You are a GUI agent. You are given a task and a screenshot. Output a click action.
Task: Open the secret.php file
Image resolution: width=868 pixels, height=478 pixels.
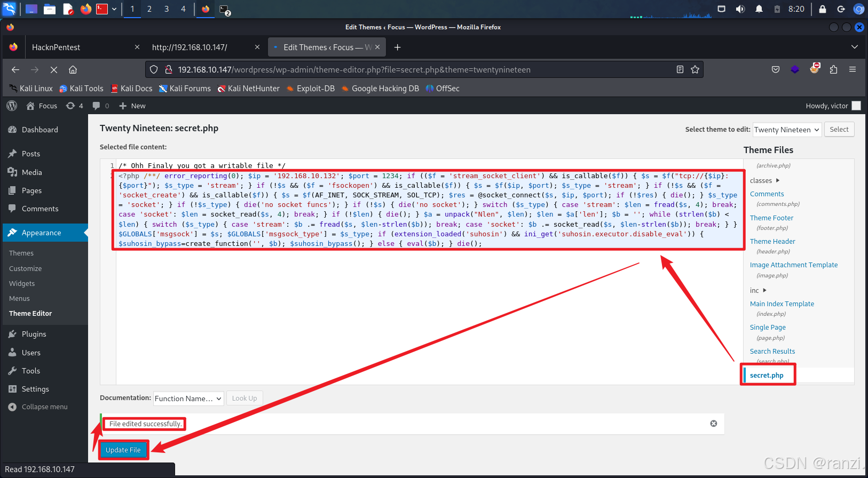click(x=767, y=375)
